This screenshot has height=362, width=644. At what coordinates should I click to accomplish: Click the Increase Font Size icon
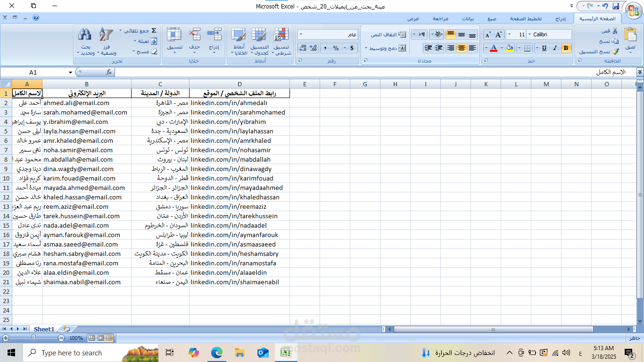tap(498, 34)
